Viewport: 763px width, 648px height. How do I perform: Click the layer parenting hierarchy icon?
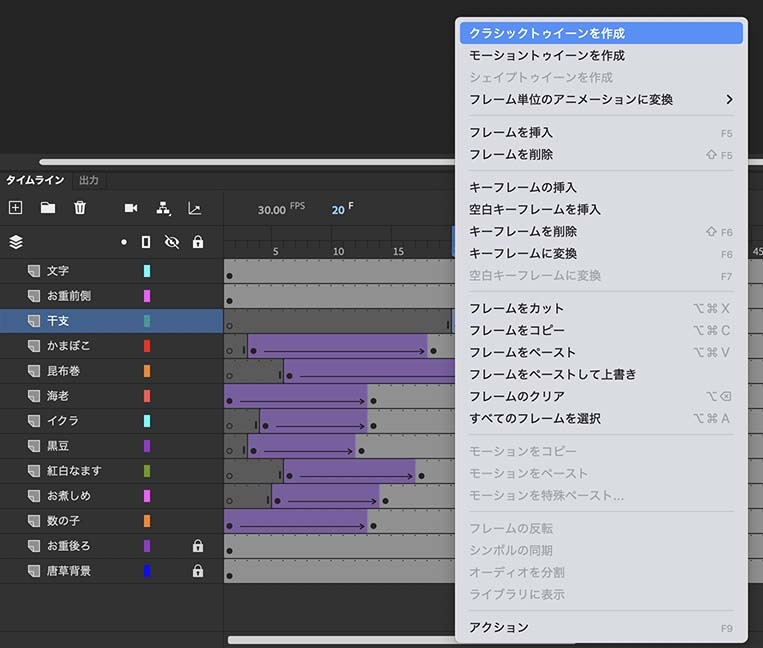(164, 208)
